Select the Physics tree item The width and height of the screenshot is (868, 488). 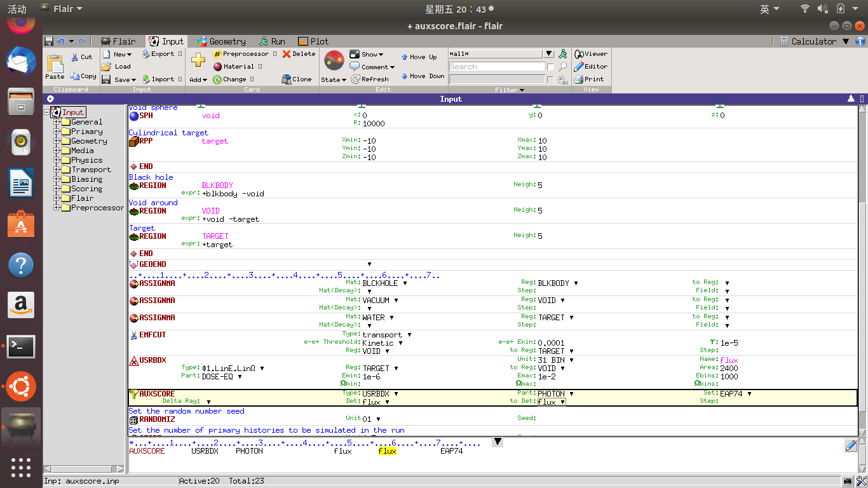(86, 160)
